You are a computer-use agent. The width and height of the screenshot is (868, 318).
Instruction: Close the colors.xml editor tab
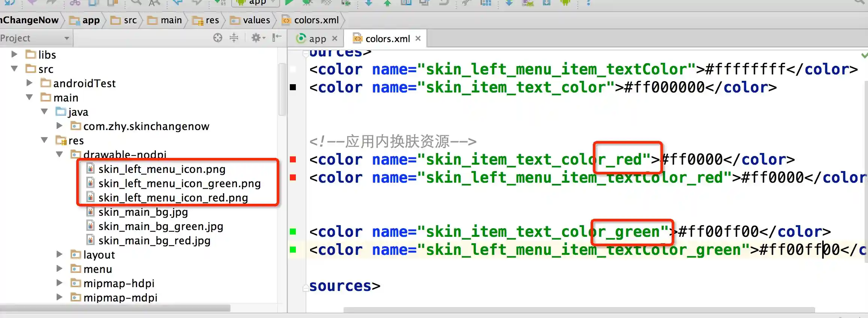point(418,39)
